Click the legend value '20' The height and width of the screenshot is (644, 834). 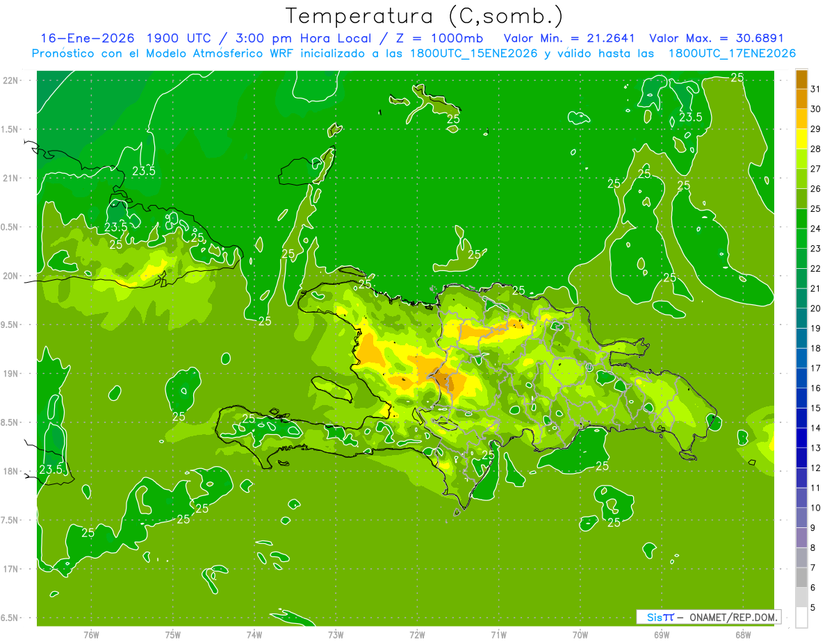click(815, 308)
